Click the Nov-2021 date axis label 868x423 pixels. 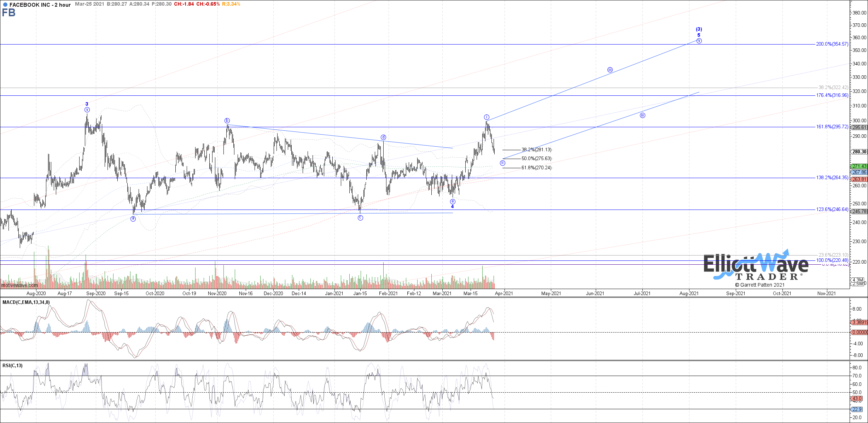coord(827,293)
